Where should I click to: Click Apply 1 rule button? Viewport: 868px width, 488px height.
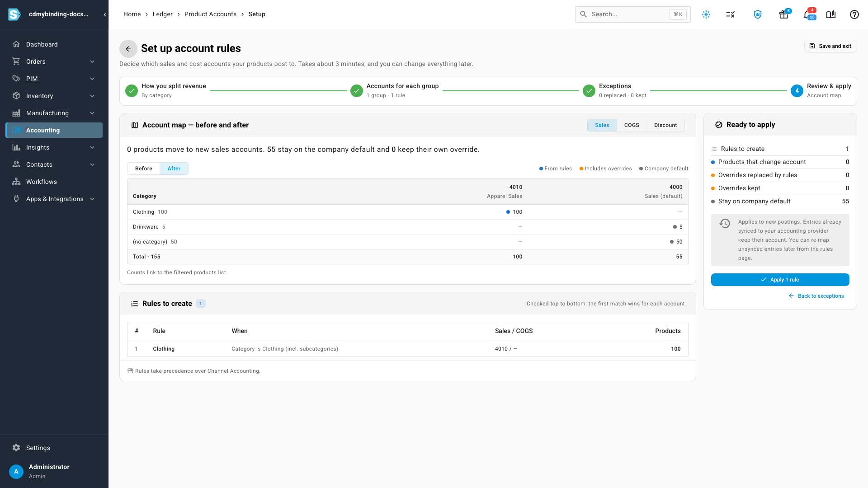780,280
